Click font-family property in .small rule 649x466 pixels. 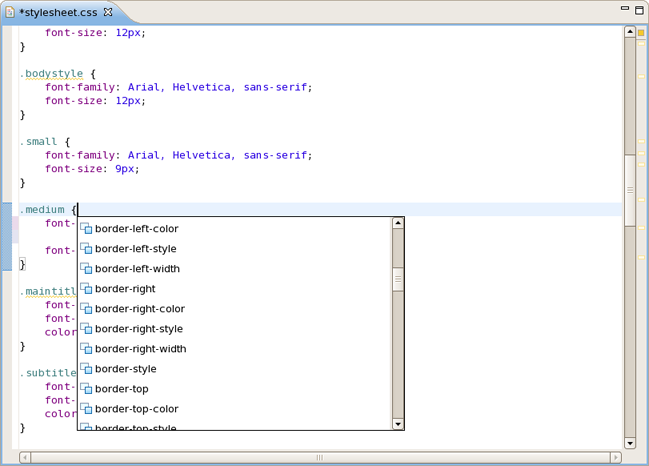[x=80, y=155]
